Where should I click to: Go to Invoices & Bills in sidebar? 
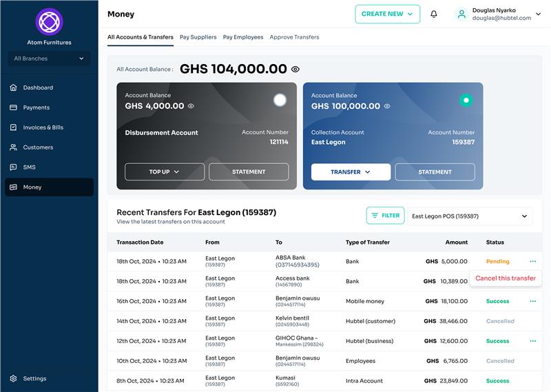43,127
